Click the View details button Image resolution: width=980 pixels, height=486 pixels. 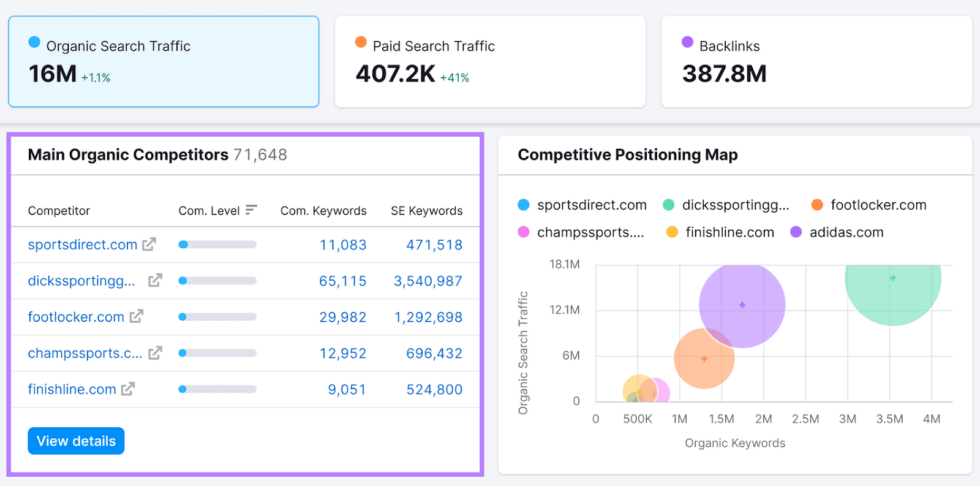[x=76, y=441]
